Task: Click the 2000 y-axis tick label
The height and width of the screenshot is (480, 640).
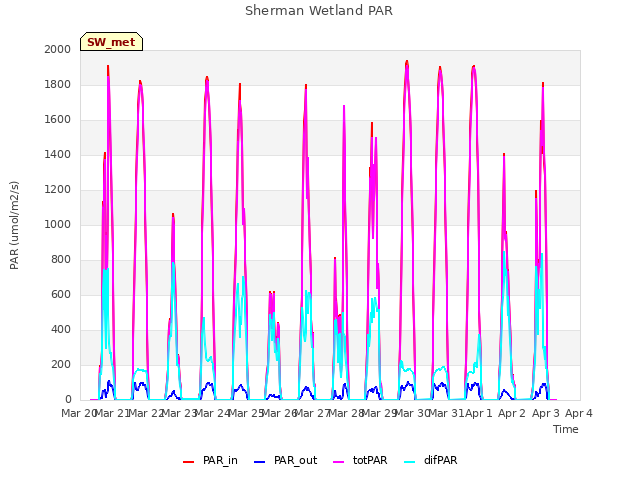Action: (x=58, y=49)
